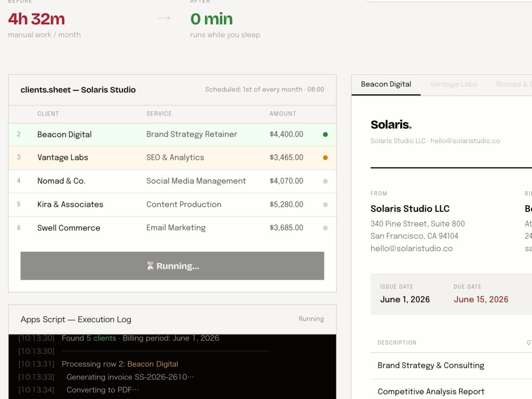Click the Email Marketing service cell
This screenshot has height=399, width=532.
coord(176,228)
